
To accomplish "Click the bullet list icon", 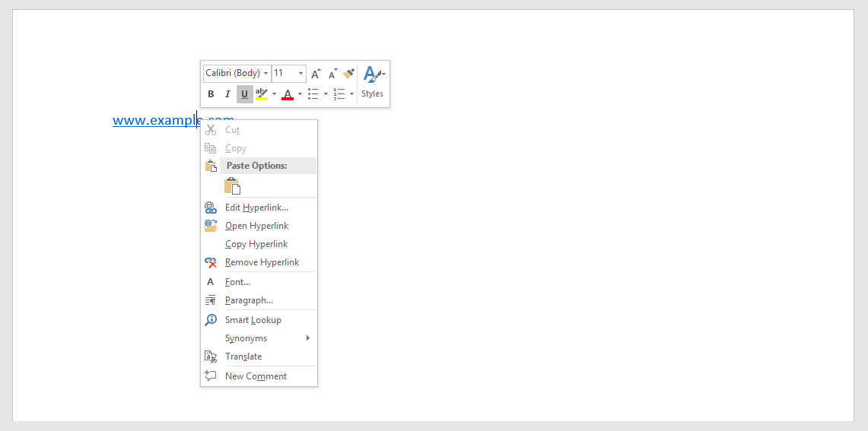I will (x=313, y=94).
